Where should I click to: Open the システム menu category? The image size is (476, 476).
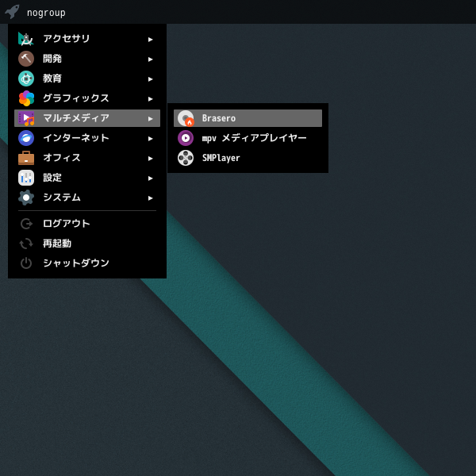pos(87,198)
